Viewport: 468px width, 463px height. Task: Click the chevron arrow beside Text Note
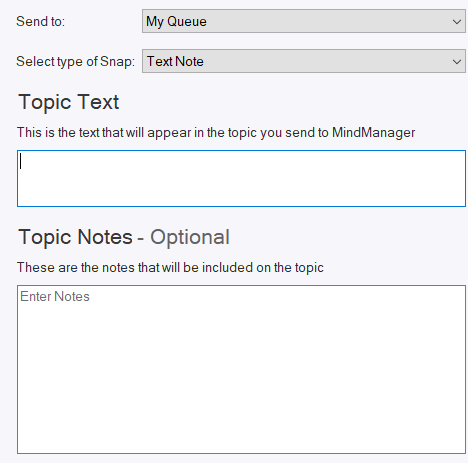point(457,62)
